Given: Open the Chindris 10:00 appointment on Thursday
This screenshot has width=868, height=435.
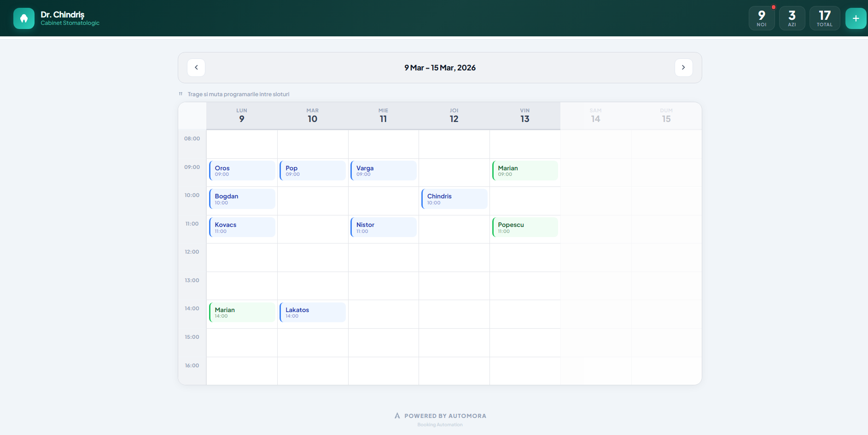Looking at the screenshot, I should (454, 199).
